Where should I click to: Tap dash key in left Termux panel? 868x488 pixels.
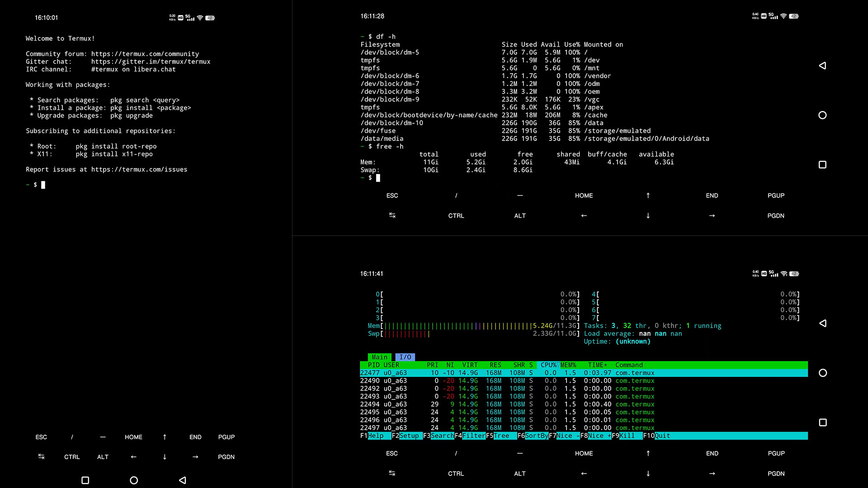(x=103, y=437)
